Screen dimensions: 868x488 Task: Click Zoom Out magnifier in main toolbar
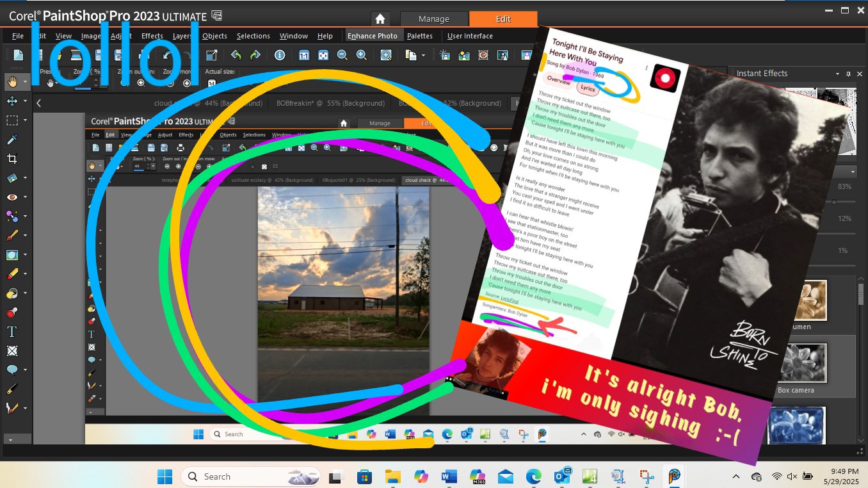coord(342,55)
